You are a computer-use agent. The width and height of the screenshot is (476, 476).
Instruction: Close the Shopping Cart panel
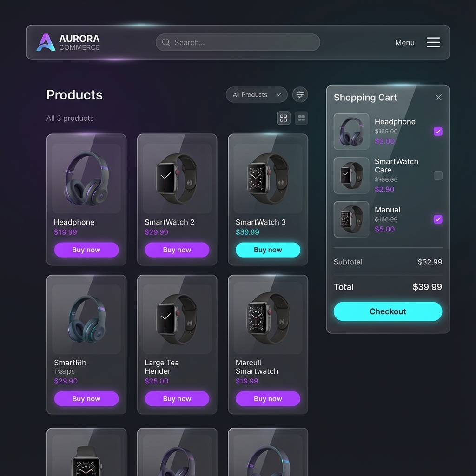(438, 98)
